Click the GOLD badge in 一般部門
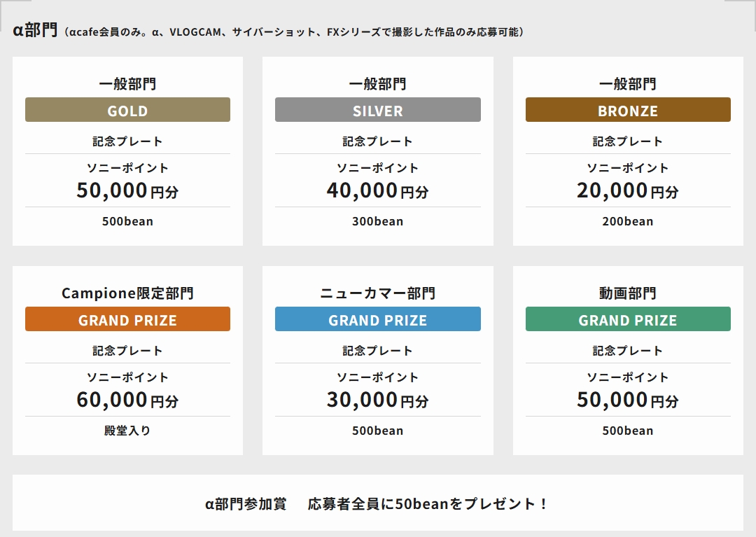Image resolution: width=756 pixels, height=537 pixels. click(127, 110)
